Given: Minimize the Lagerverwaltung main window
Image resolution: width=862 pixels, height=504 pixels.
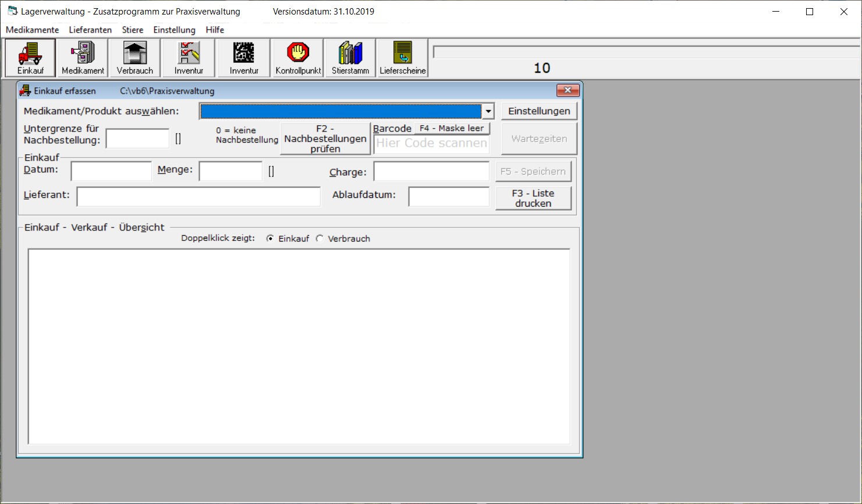Looking at the screenshot, I should coord(776,12).
